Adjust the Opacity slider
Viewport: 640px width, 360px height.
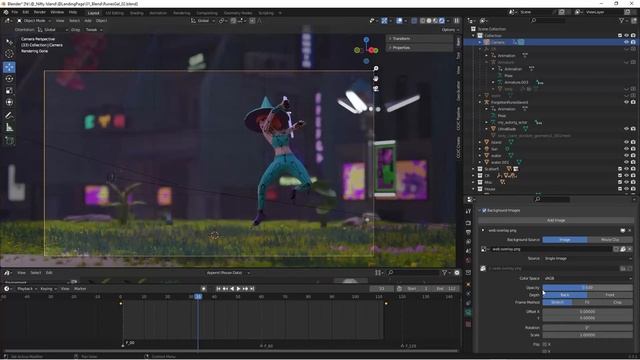tap(587, 288)
